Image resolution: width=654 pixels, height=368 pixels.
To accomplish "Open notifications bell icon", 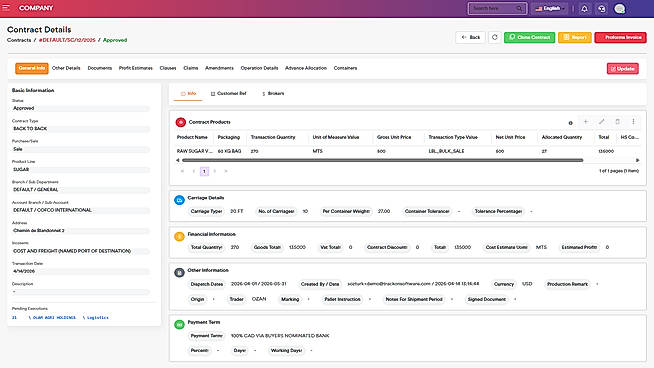I will [x=584, y=8].
